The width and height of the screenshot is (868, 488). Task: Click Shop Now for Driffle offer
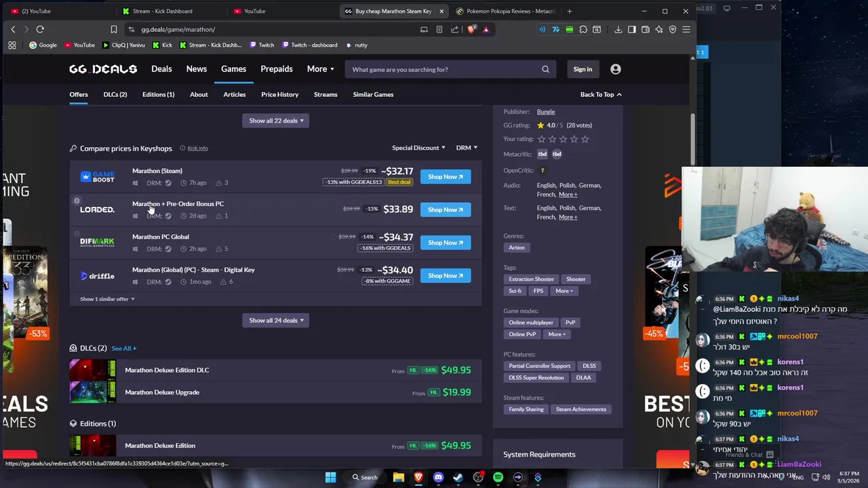pos(446,276)
